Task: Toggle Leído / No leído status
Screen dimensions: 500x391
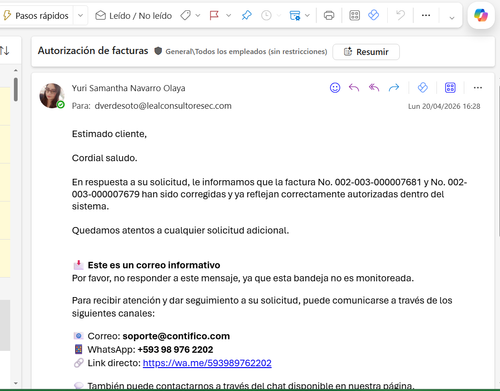Action: pos(134,16)
